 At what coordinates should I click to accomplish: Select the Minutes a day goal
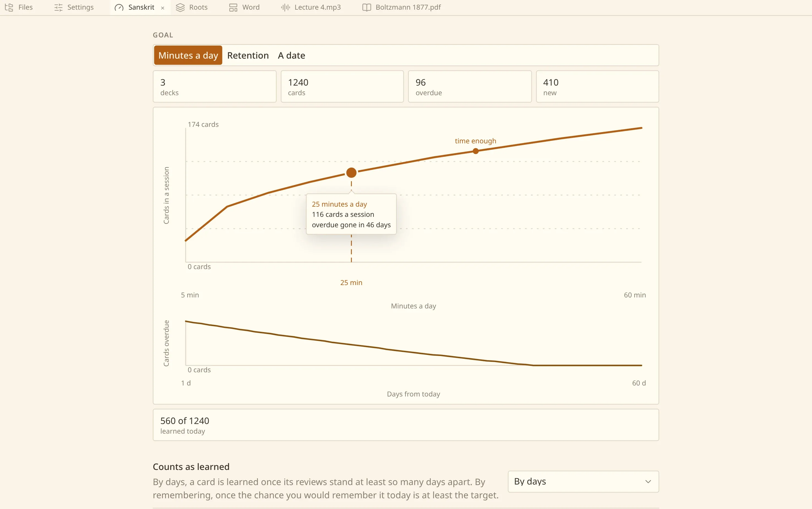[x=188, y=55]
